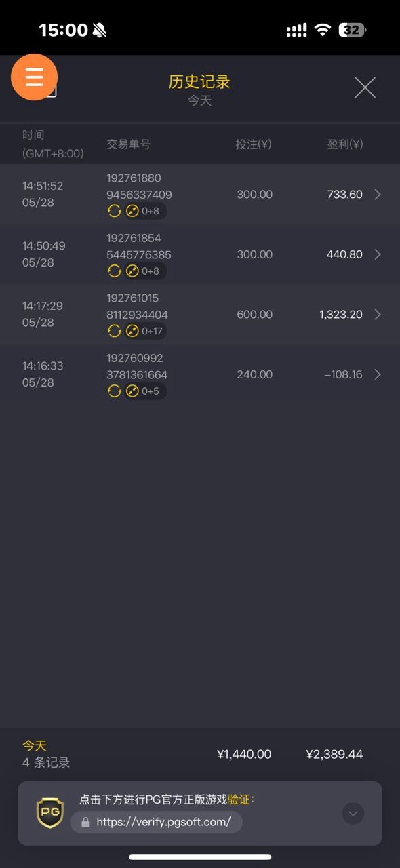Tap the PG shield logo icon

coord(49,813)
